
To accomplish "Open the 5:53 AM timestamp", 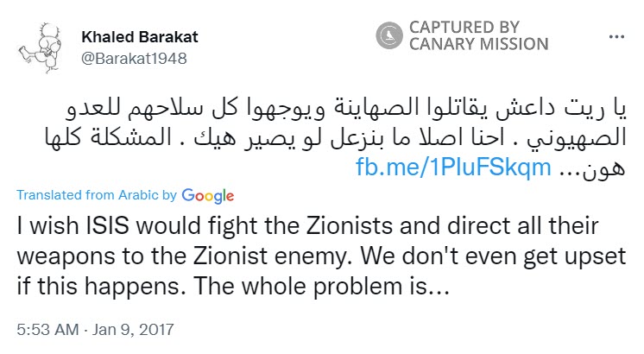I will [47, 329].
